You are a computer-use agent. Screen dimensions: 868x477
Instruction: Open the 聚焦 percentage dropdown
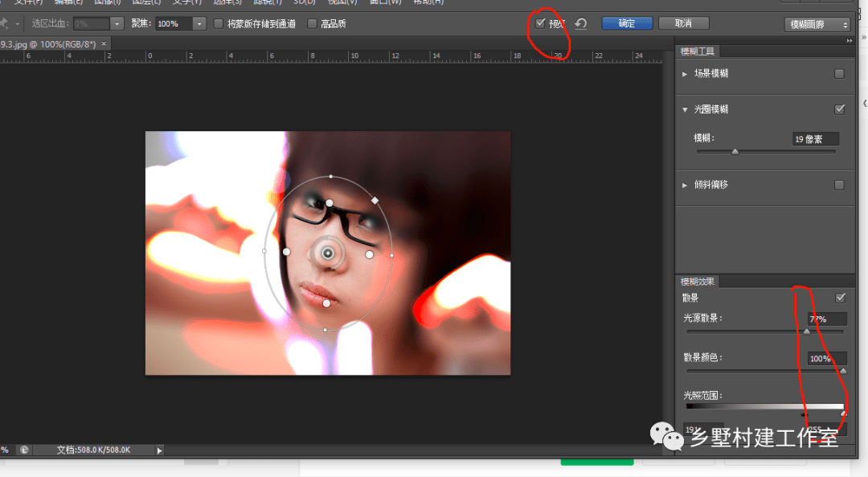(199, 24)
